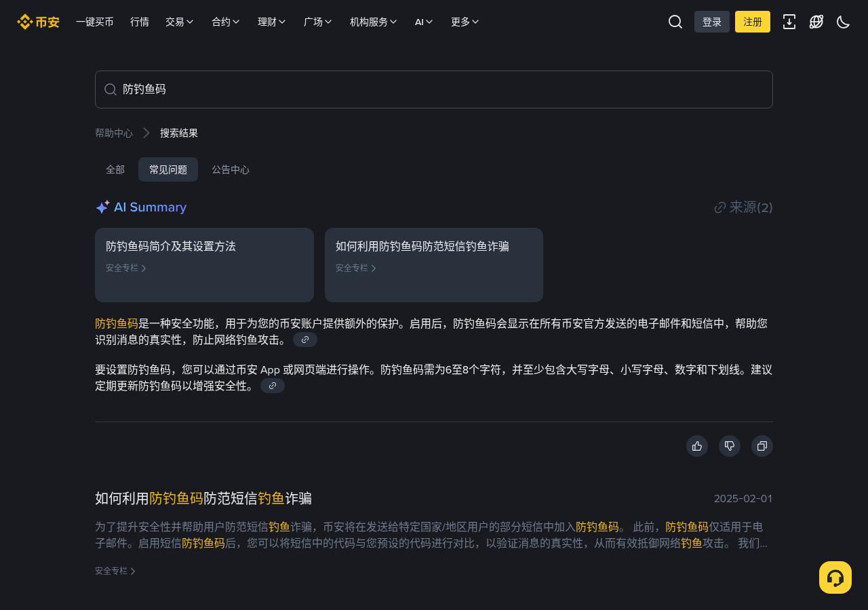The image size is (868, 610).
Task: Click the 来源(2) sources link
Action: [x=744, y=207]
